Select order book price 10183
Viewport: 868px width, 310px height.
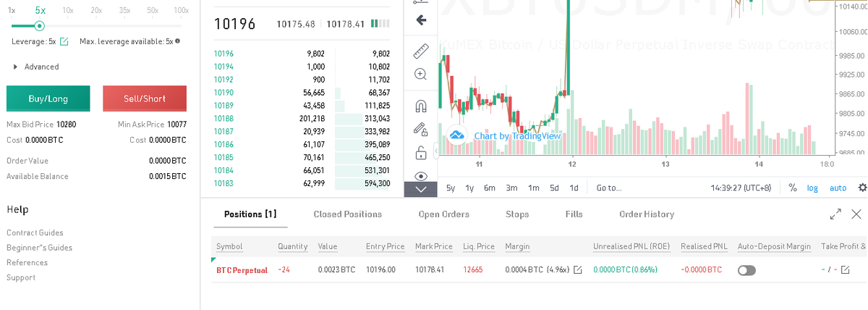tap(224, 184)
